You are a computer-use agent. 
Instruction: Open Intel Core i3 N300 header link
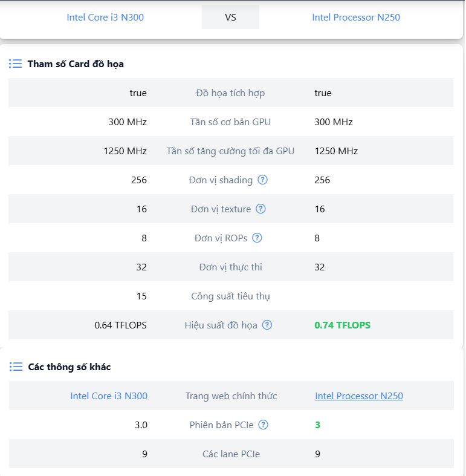[105, 17]
